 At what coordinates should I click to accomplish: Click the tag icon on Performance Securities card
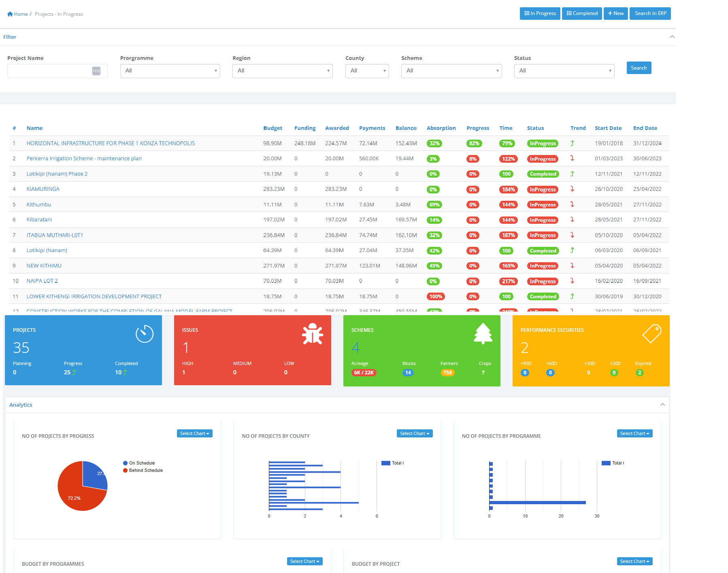pos(651,333)
